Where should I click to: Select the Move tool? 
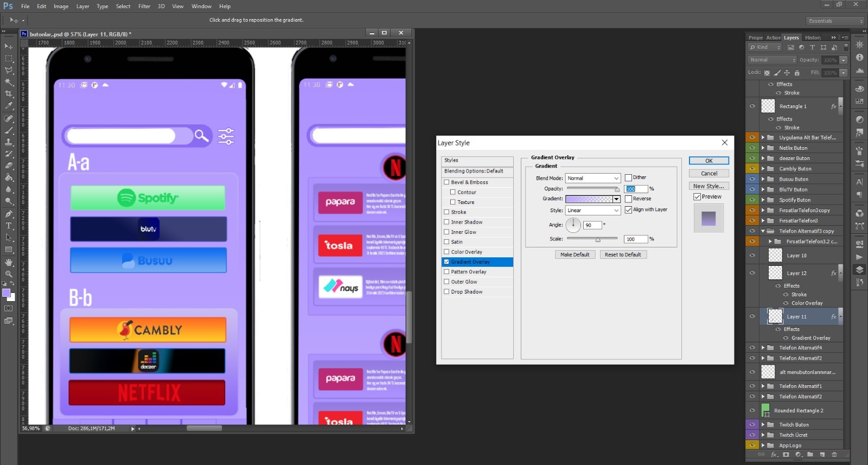pyautogui.click(x=9, y=47)
